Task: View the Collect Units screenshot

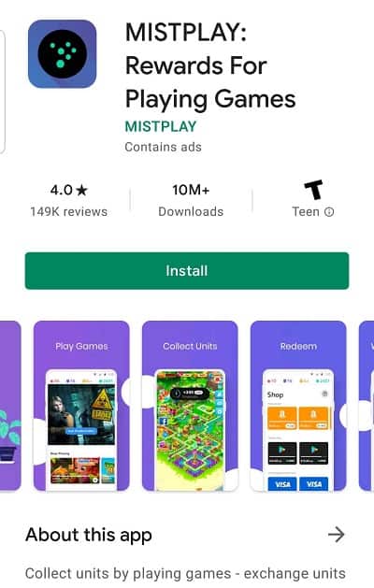Action: click(190, 406)
